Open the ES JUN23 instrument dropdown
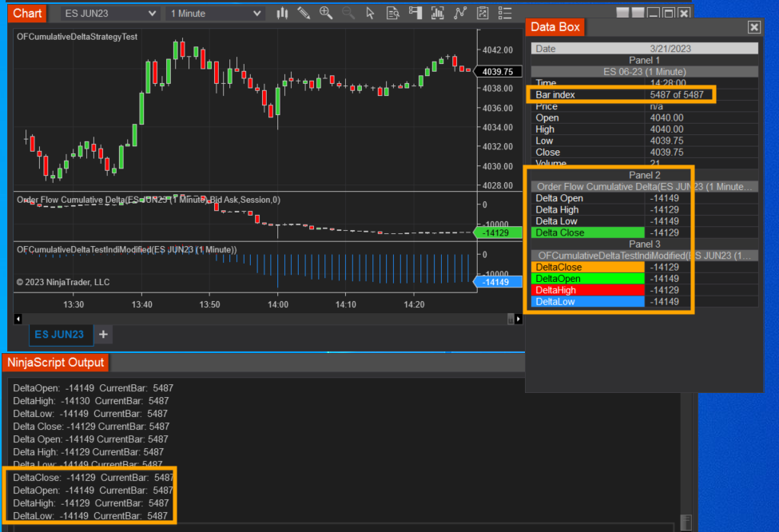The height and width of the screenshot is (532, 779). [109, 14]
